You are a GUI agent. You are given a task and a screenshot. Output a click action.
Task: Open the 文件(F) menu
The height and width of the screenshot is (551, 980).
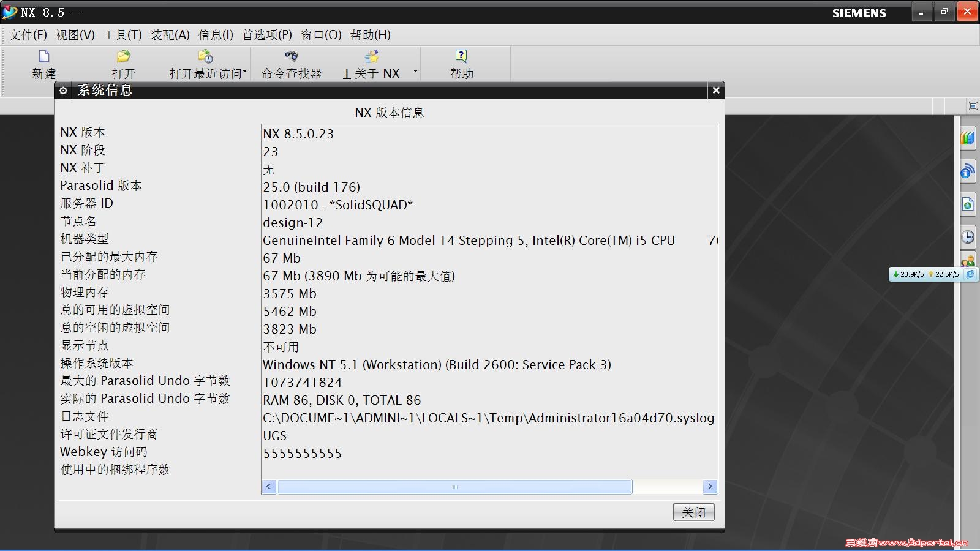coord(28,35)
